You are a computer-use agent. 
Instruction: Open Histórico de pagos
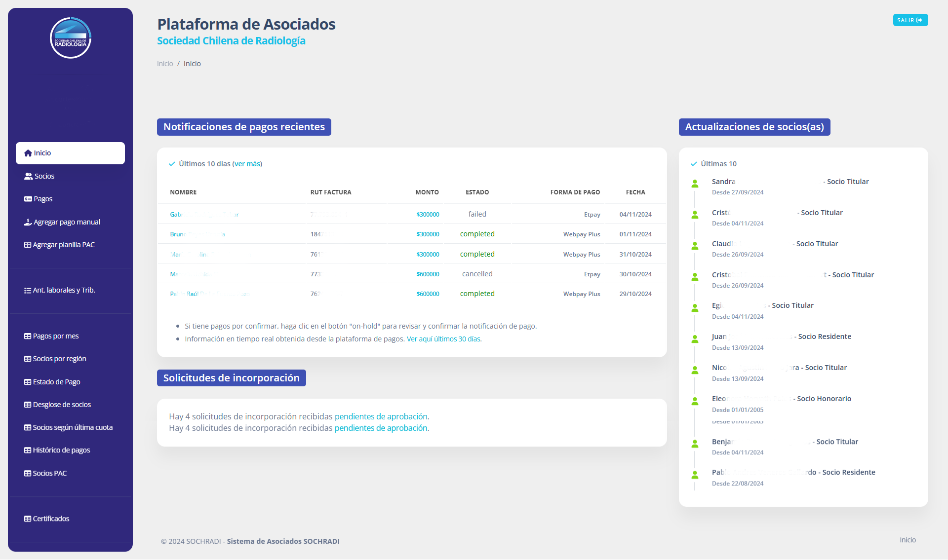[61, 450]
